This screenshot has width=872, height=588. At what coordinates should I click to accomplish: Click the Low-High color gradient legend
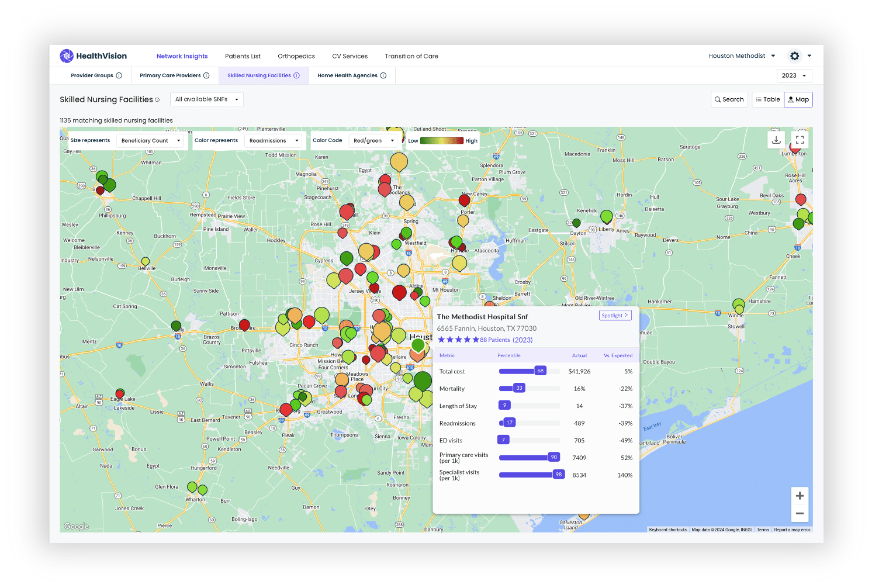tap(442, 140)
